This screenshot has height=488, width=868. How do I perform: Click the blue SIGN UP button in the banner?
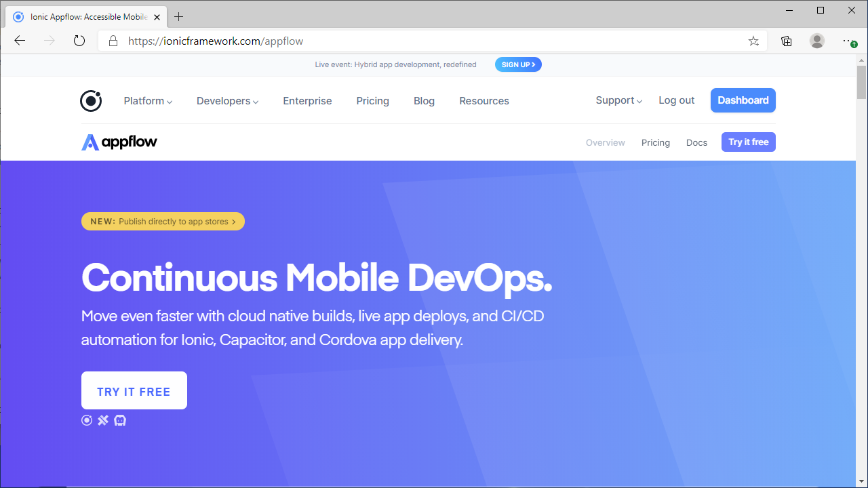[x=518, y=64]
